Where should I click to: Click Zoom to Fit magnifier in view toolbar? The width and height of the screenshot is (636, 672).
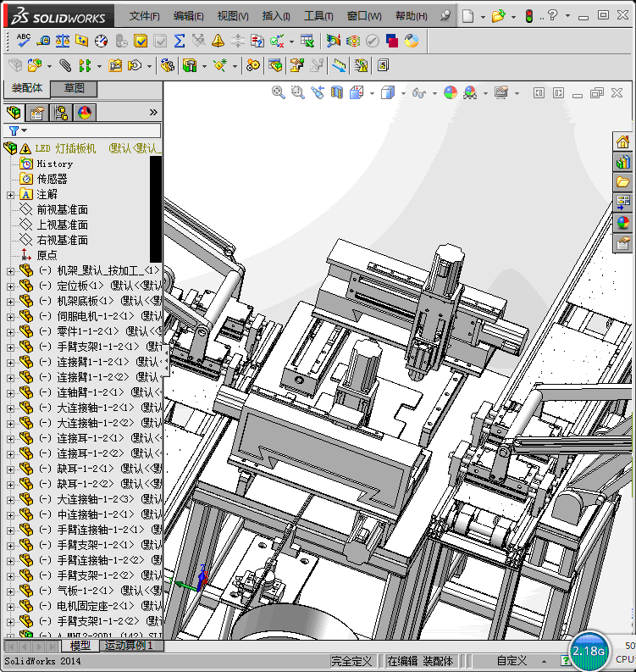pyautogui.click(x=279, y=92)
